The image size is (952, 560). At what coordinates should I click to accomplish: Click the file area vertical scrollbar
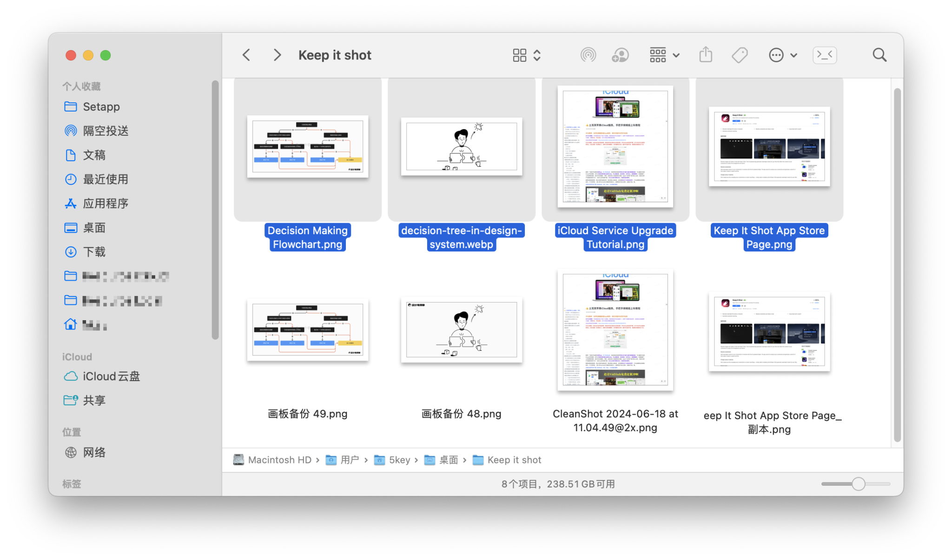(897, 265)
